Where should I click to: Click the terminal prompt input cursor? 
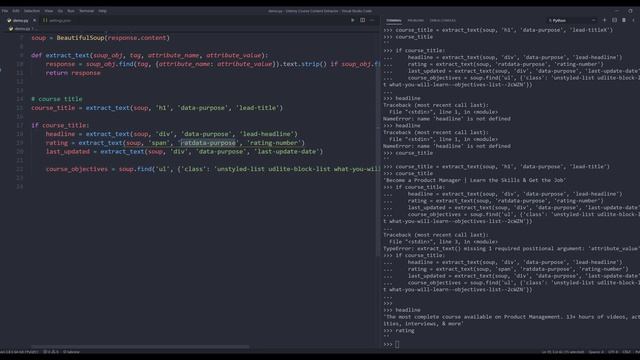[x=397, y=344]
